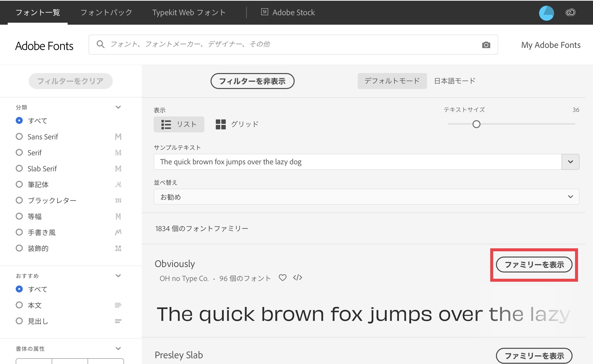The height and width of the screenshot is (364, 593).
Task: Open the フォントパック tab
Action: click(x=106, y=12)
